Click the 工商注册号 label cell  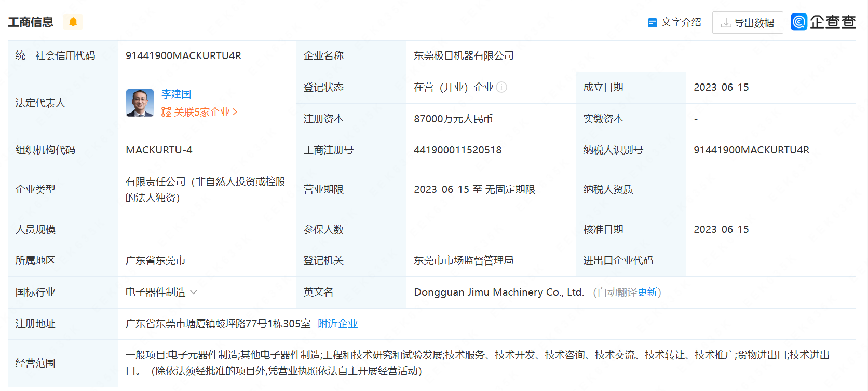click(351, 150)
